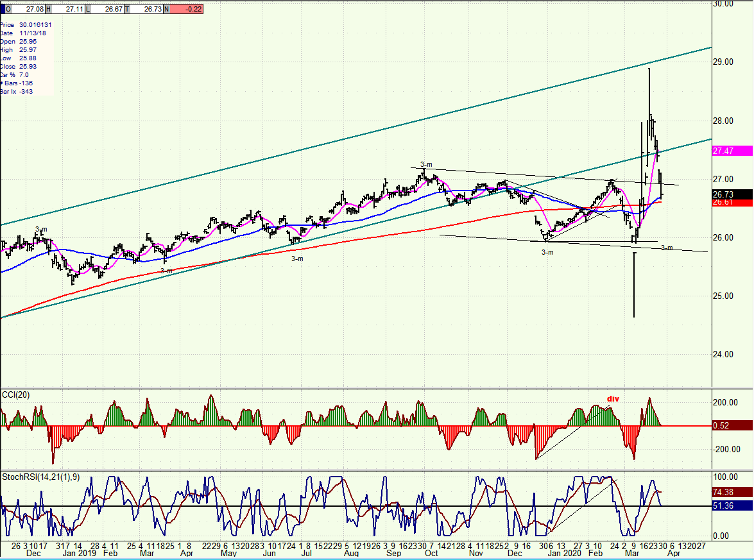Click the dark blue square beside the O field

pos(3,10)
